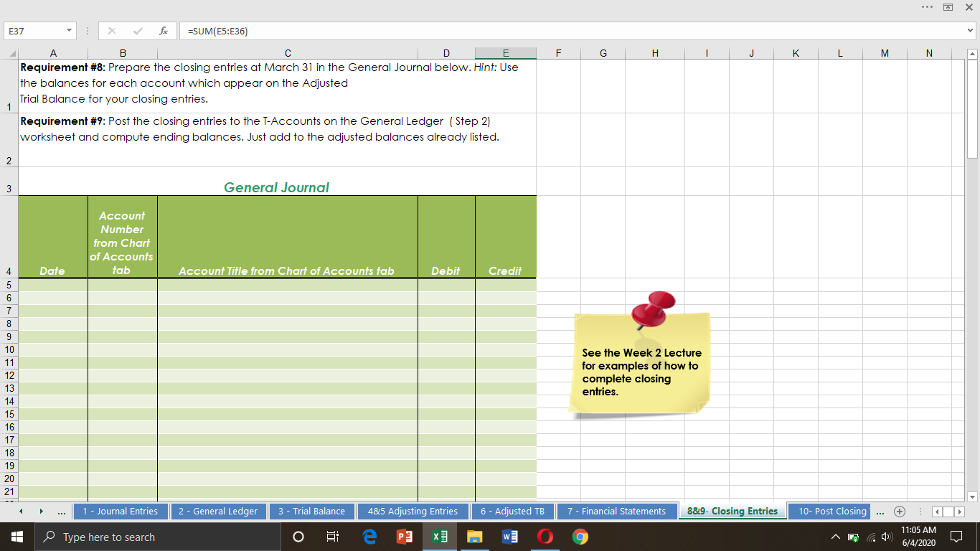Show hidden system tray icons
980x551 pixels.
tap(835, 537)
